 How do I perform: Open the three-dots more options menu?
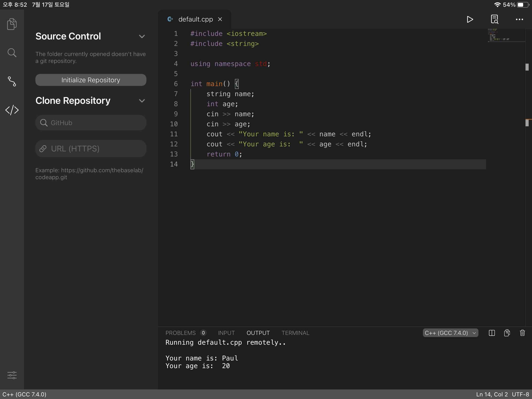[519, 19]
